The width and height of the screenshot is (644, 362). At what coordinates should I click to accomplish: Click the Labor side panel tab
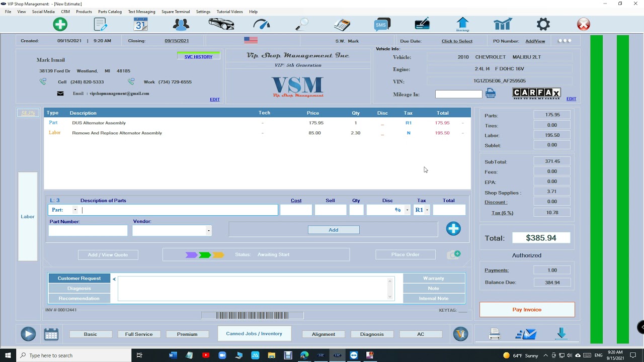pyautogui.click(x=28, y=217)
